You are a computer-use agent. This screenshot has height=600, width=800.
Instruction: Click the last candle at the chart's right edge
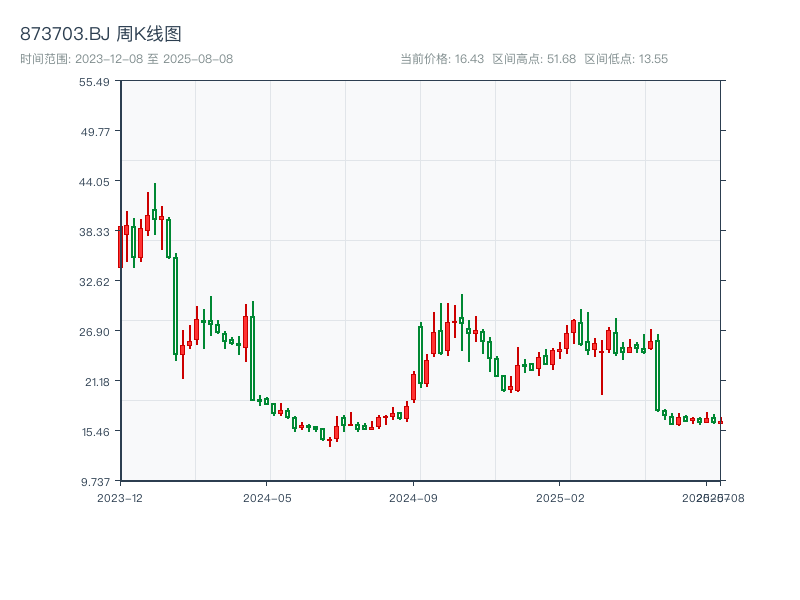coord(720,422)
